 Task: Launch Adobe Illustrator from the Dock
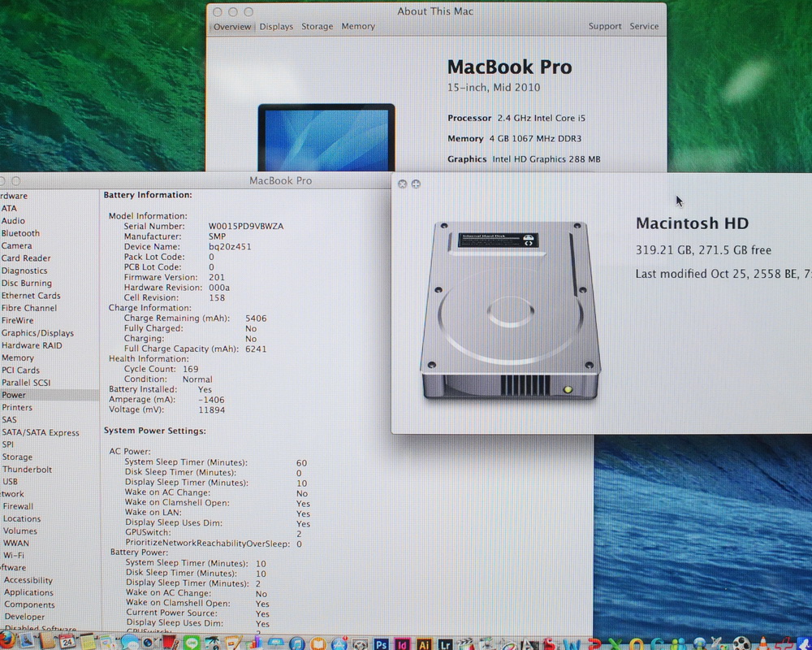tap(424, 643)
